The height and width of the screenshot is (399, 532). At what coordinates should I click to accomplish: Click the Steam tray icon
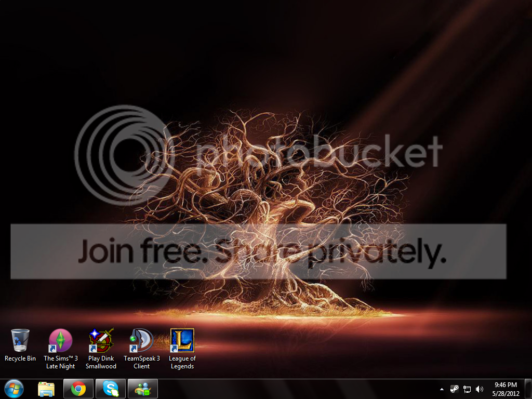(x=454, y=389)
